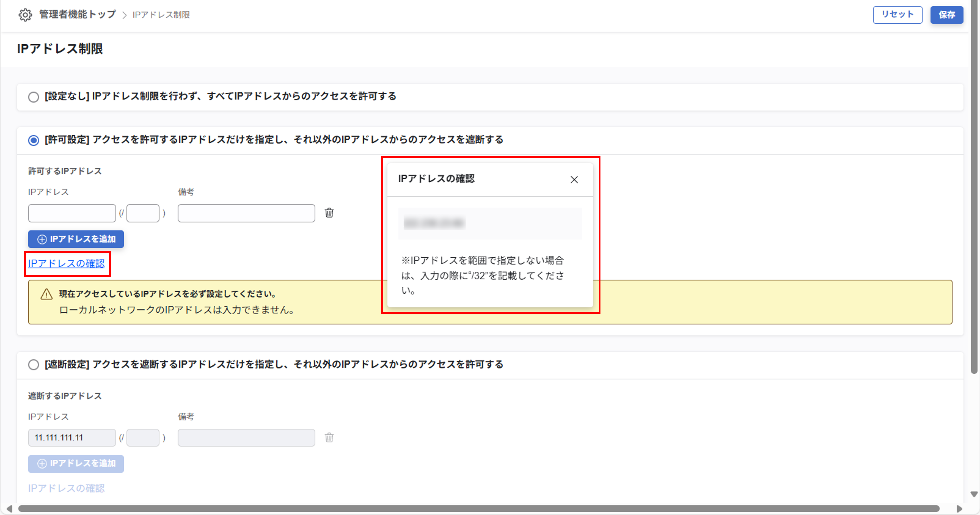Close the IPアドレスの確認 popup
The height and width of the screenshot is (515, 980).
point(574,179)
